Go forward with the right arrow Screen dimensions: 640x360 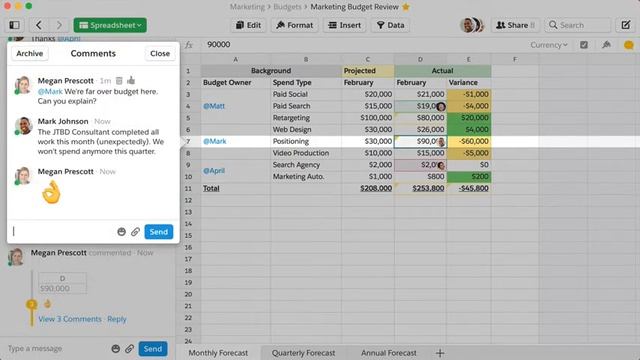(x=59, y=25)
